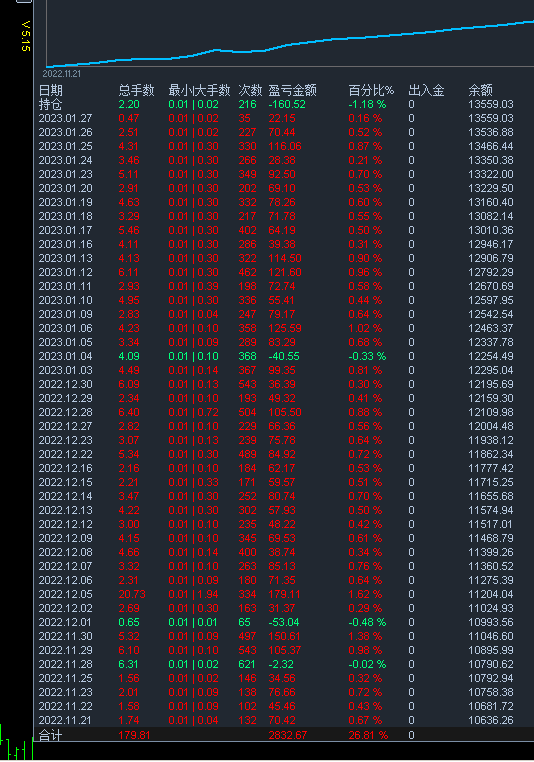Click percentage 1.38 %
The height and width of the screenshot is (762, 534).
tap(365, 637)
